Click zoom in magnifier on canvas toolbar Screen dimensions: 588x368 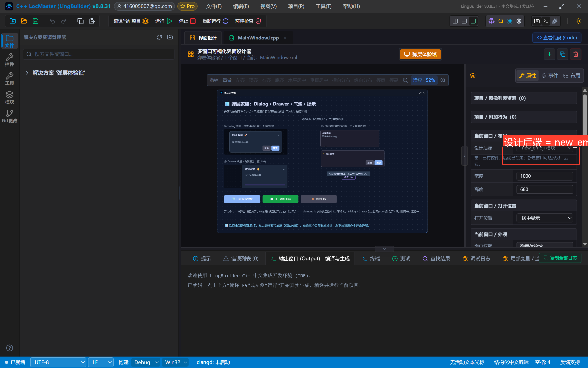point(443,80)
